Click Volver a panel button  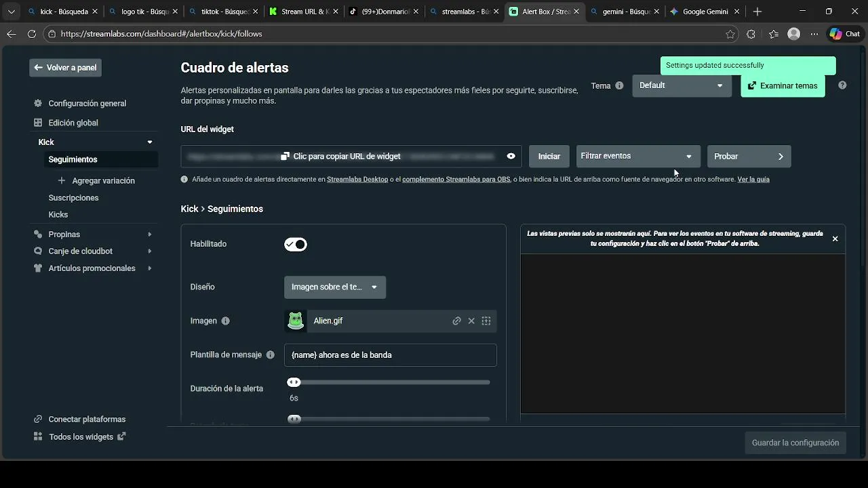pyautogui.click(x=65, y=68)
